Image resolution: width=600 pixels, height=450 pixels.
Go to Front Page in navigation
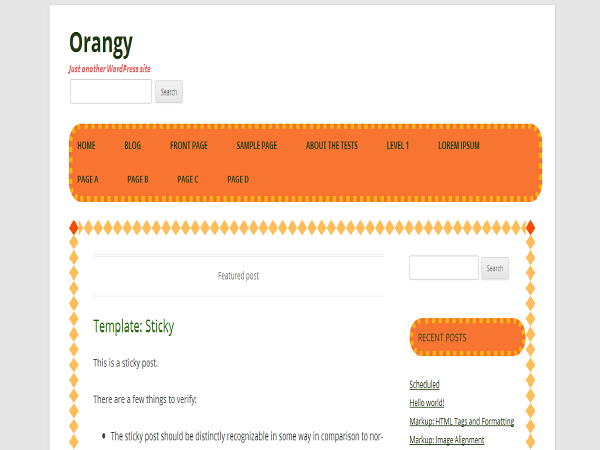coord(189,145)
